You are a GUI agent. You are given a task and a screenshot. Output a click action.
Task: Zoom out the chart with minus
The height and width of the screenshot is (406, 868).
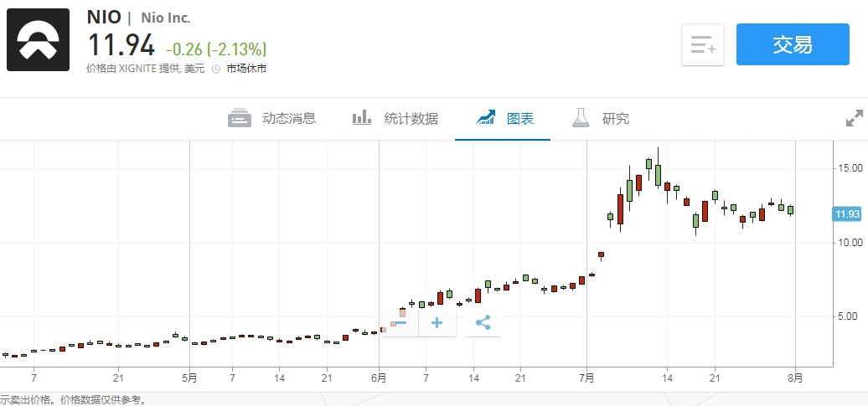tap(400, 322)
